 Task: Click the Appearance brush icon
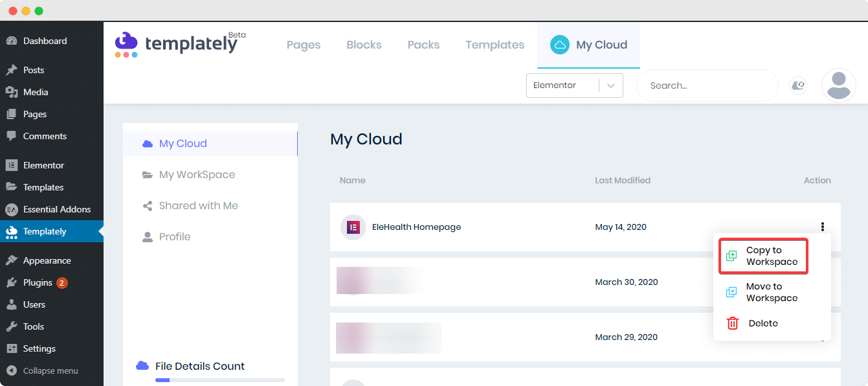coord(12,260)
